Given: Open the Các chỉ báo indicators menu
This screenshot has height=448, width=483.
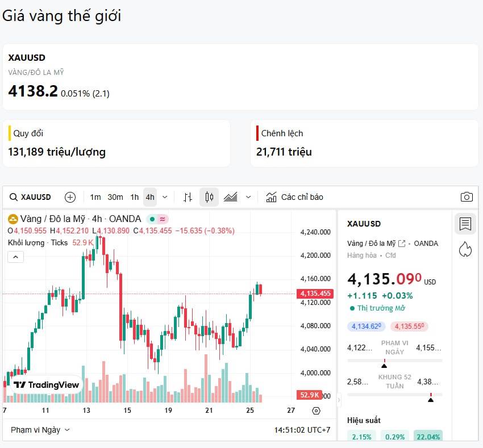Looking at the screenshot, I should point(295,197).
